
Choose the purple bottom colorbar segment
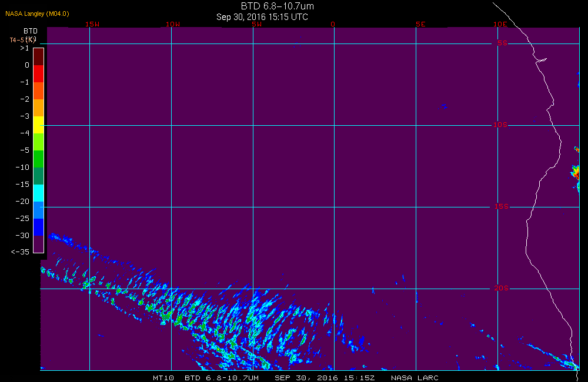click(x=38, y=244)
